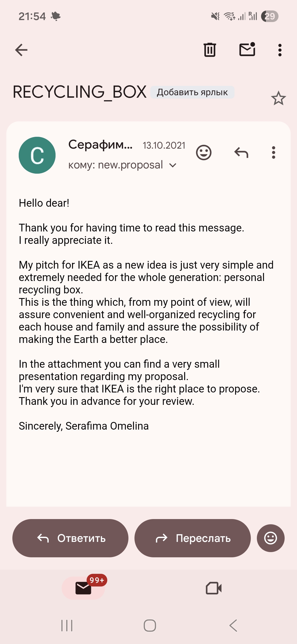Open the top toolbar overflow menu
This screenshot has height=644, width=297.
point(280,50)
